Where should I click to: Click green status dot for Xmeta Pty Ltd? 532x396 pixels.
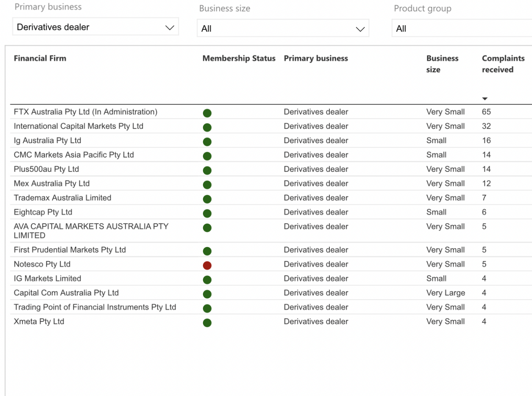[x=207, y=323]
